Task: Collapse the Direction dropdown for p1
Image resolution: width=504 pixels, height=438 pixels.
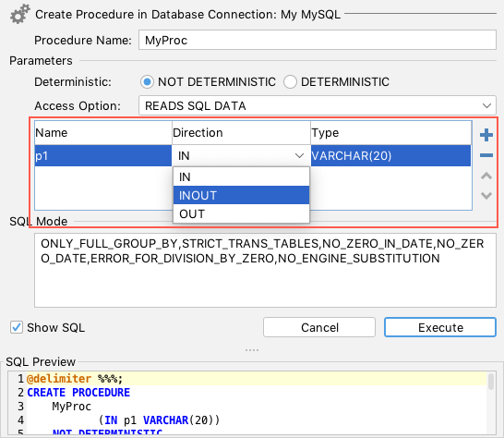Action: 299,156
